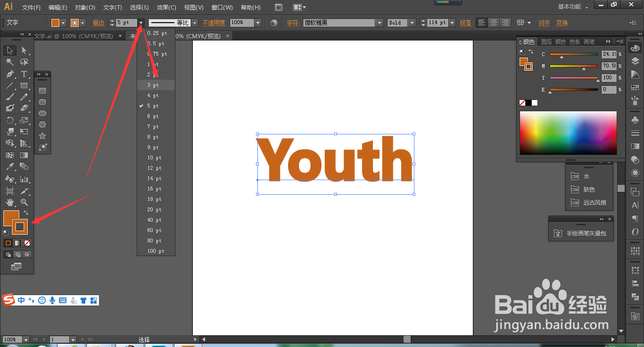Activate the stroke box in toolbox
The width and height of the screenshot is (644, 347).
(x=20, y=227)
